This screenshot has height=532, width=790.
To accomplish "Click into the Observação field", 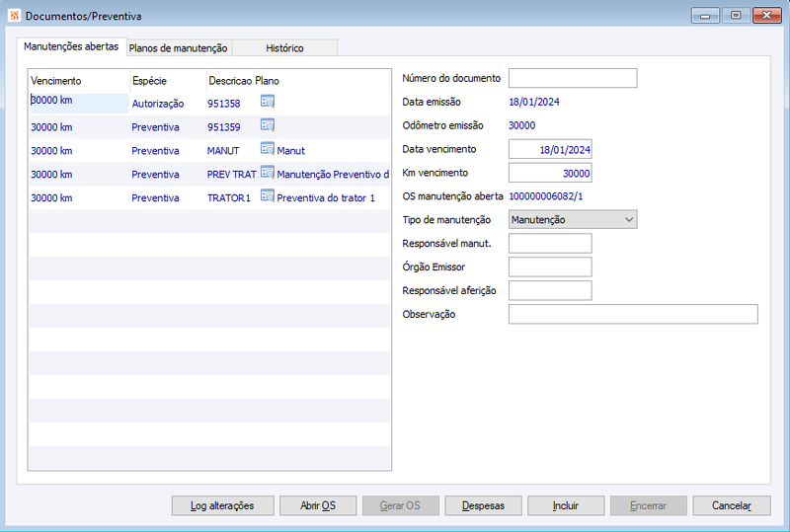I will (x=633, y=314).
